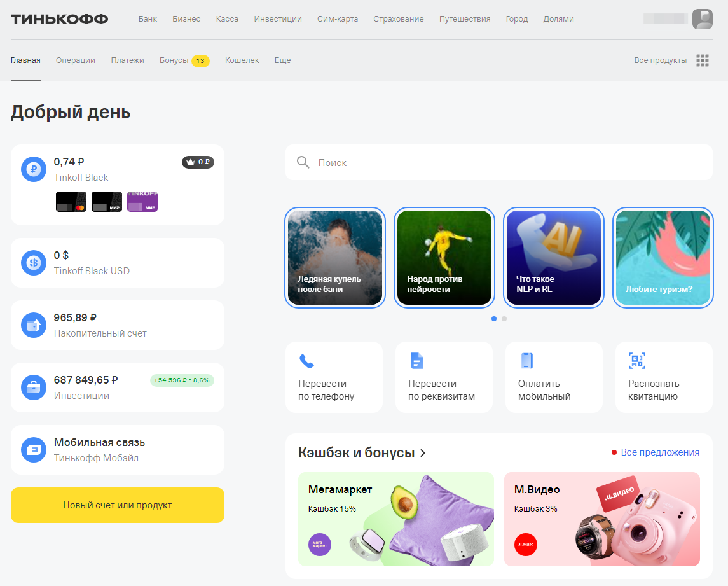Click the Мобильная связь SIM icon
Screen dimensions: 728x586
point(34,450)
